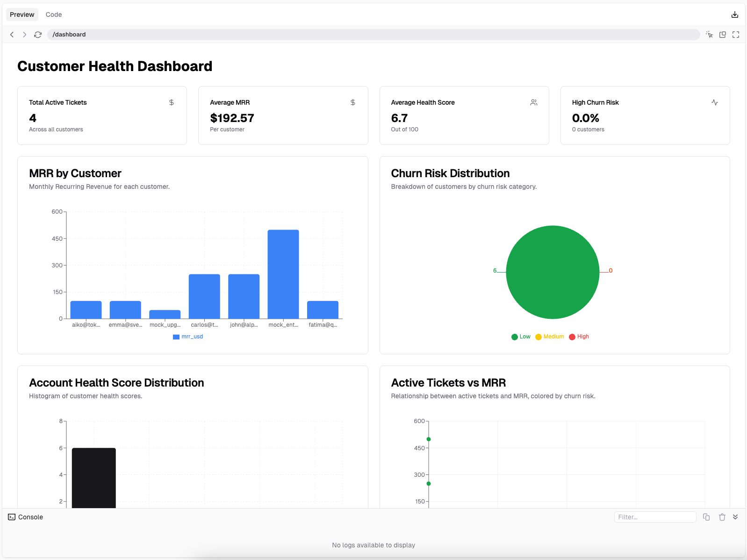Toggle the mrr_usd legend entry
The width and height of the screenshot is (747, 560).
pyautogui.click(x=188, y=337)
